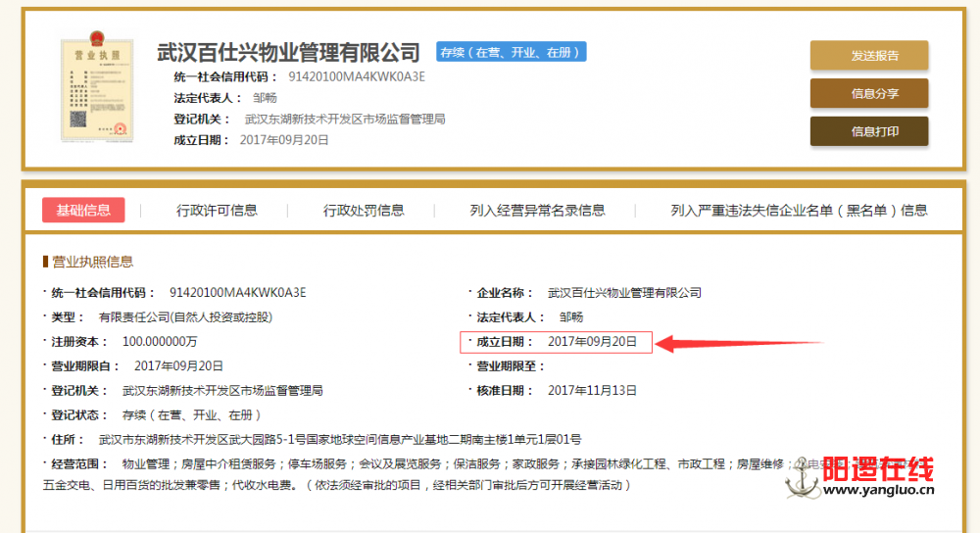Click the company title 武汉百仕兴物业管理有限公司
Viewport: 980px width, 533px height.
pyautogui.click(x=288, y=53)
